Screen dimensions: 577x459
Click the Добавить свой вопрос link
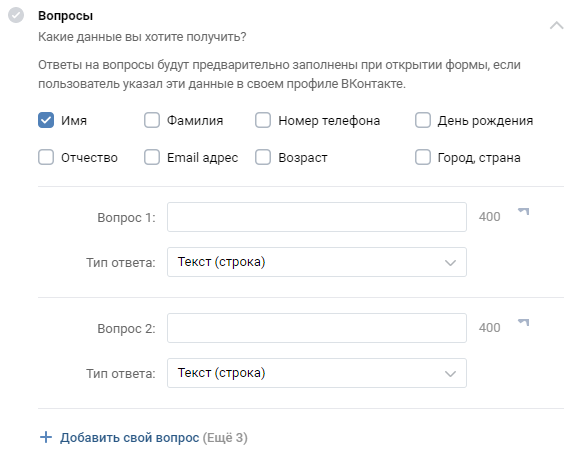pyautogui.click(x=130, y=438)
